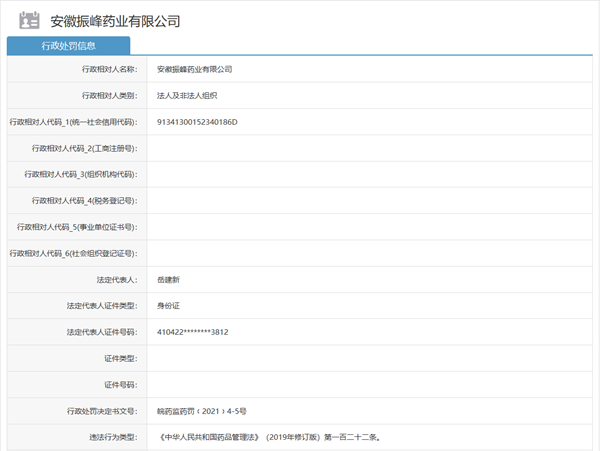
Task: Click the empty 组织机构代码 value cell
Action: [370, 174]
